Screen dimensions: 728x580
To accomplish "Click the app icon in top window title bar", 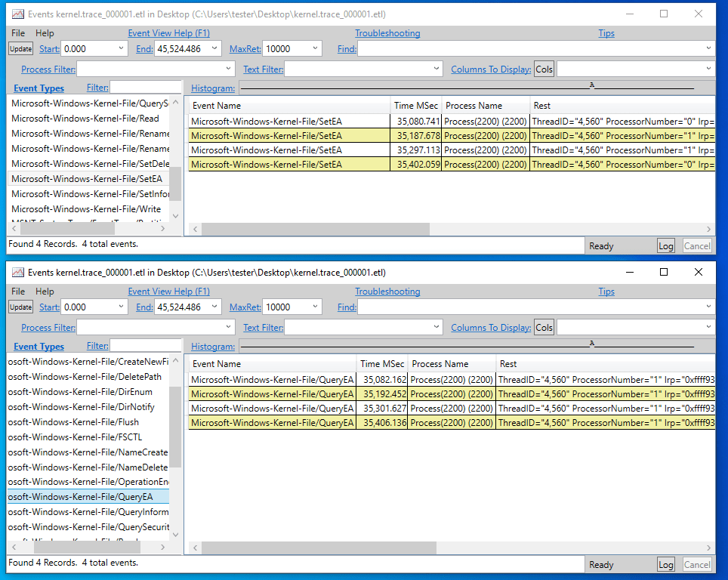I will coord(17,14).
